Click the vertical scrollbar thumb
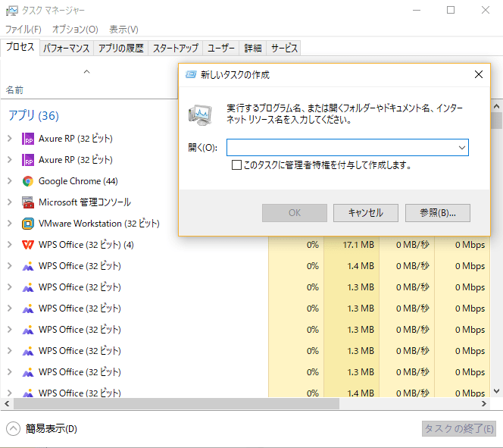The image size is (503, 448). 497,120
